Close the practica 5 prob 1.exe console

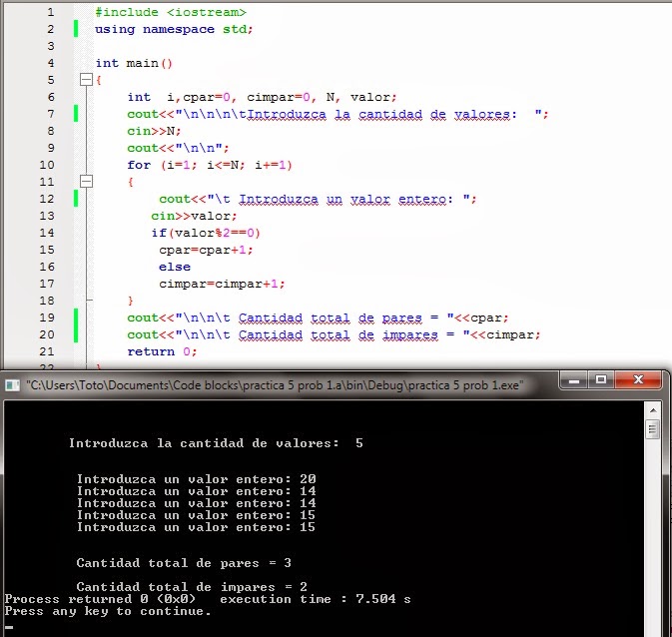(x=638, y=379)
